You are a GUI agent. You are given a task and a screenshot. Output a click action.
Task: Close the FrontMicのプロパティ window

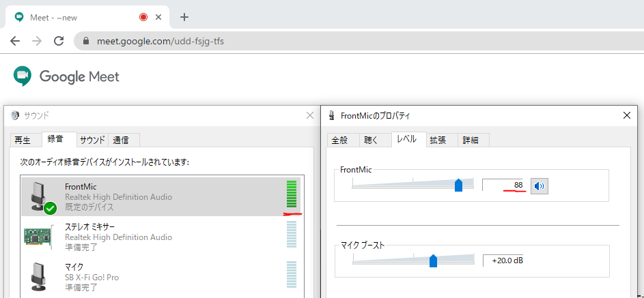(627, 116)
